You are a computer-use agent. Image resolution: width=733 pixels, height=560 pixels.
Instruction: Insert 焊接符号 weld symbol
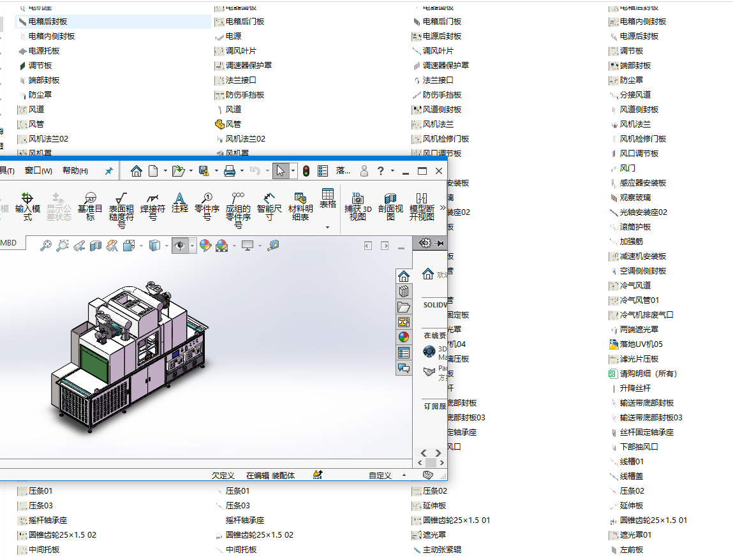(152, 206)
